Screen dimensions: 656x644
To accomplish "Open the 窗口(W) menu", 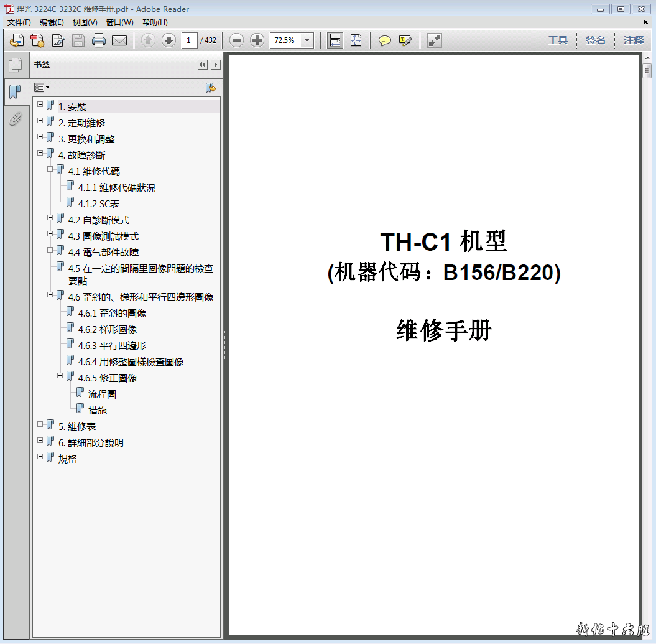I will pos(119,22).
